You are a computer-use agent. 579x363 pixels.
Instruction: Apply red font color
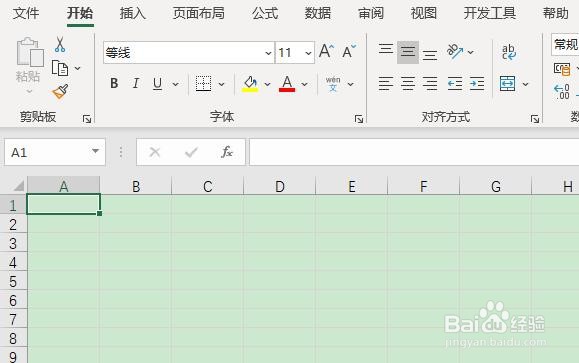[287, 84]
